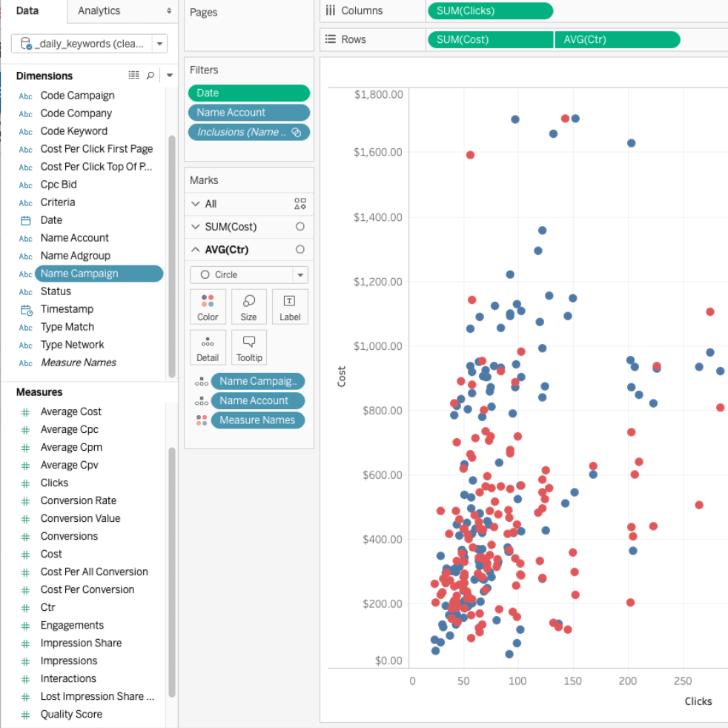
Task: Click the Clicks axis title
Action: point(698,701)
